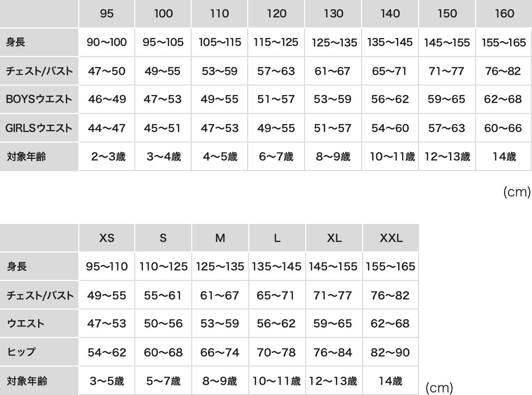Click the BOYSウエスト row label

click(x=35, y=99)
